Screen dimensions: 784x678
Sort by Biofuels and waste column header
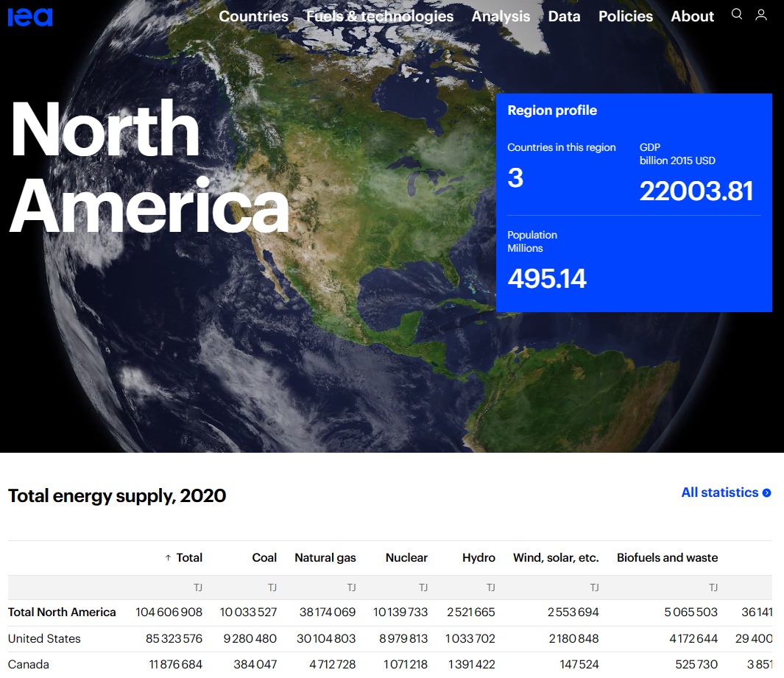pos(667,557)
